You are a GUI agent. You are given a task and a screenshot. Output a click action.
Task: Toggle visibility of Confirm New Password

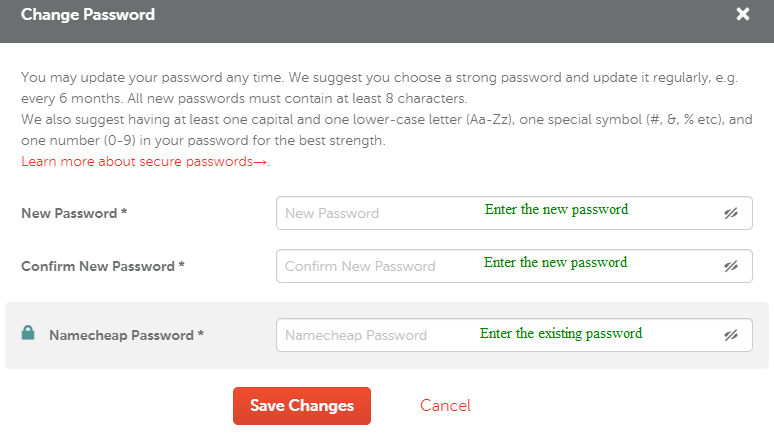[x=731, y=266]
